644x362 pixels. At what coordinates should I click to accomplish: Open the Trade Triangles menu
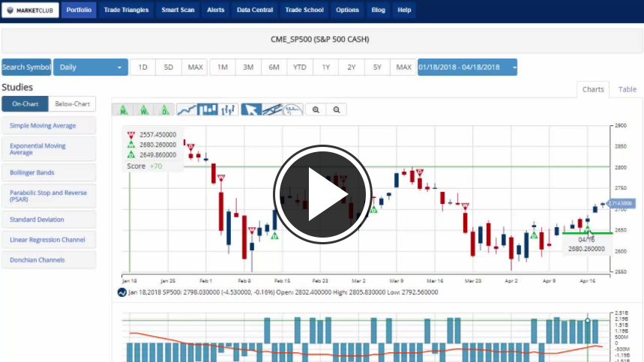point(126,10)
